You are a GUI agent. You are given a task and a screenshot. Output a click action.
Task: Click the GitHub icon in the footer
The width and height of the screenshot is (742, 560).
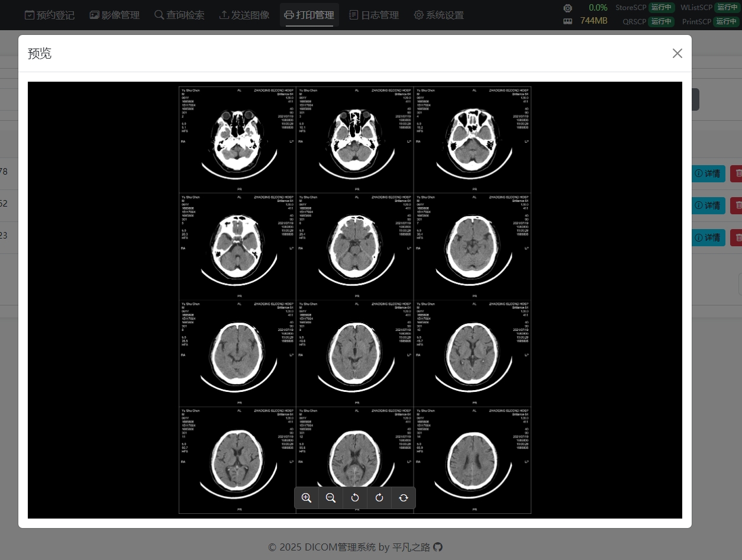tap(438, 547)
